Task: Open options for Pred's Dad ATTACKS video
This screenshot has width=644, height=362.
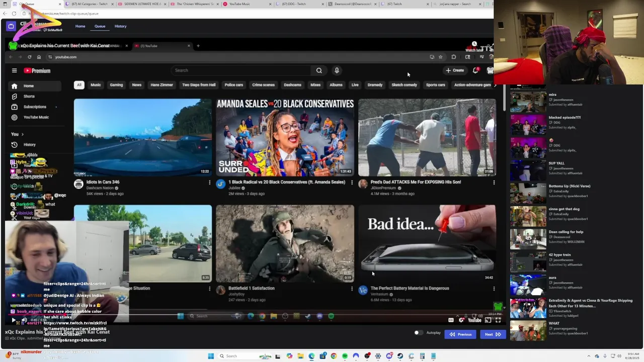Action: [494, 183]
